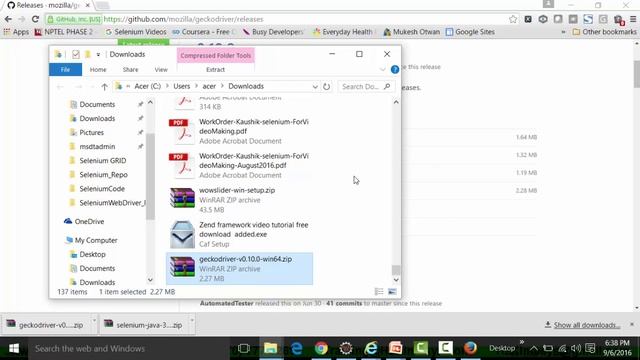
Task: Select Selenium_Repo folder
Action: pyautogui.click(x=103, y=175)
